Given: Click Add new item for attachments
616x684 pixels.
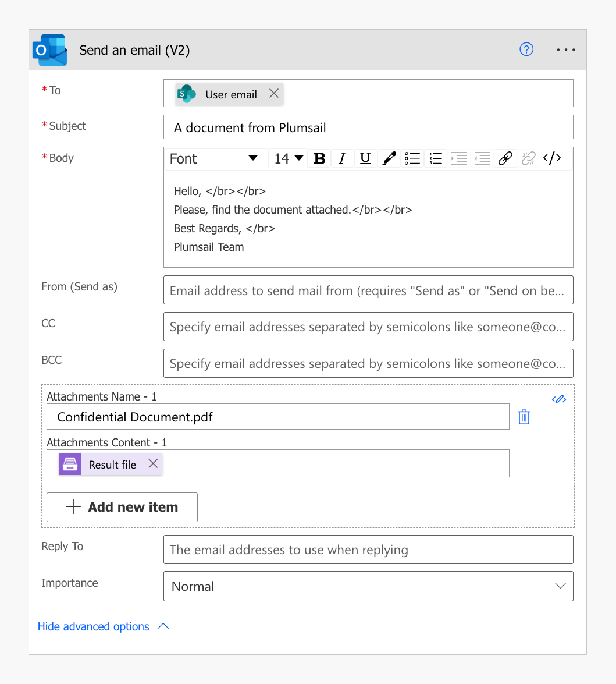Looking at the screenshot, I should tap(122, 507).
